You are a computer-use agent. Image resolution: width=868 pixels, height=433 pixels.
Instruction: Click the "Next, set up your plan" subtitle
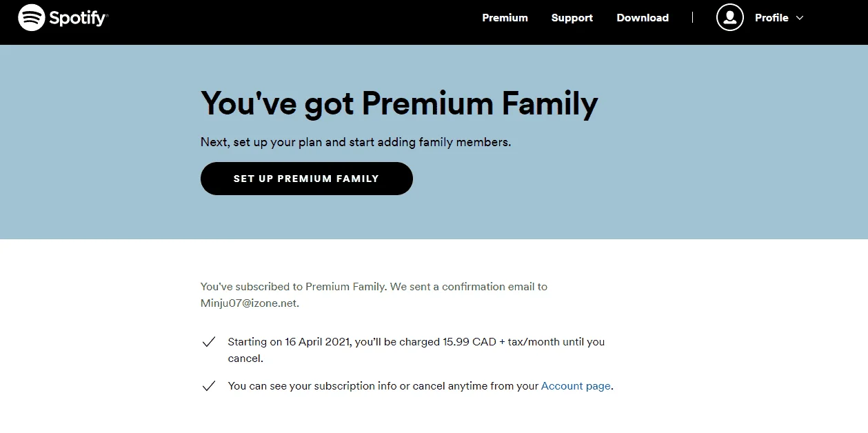point(356,143)
